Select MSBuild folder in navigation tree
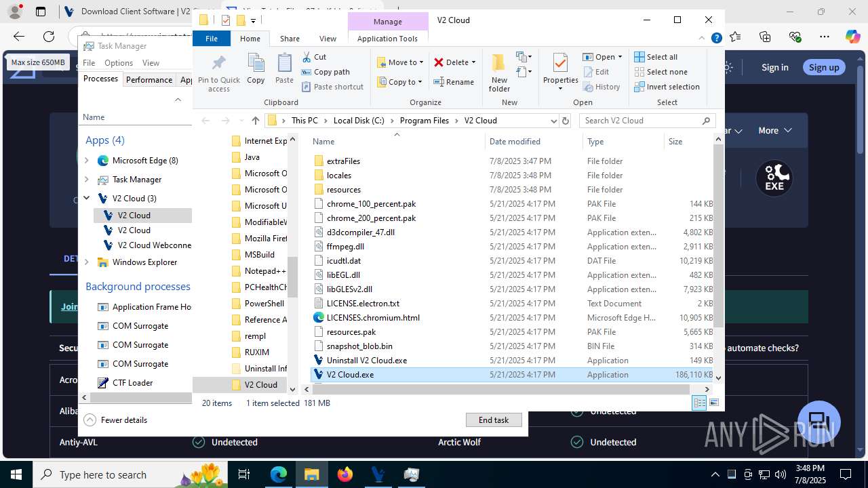The width and height of the screenshot is (868, 488). coord(259,255)
